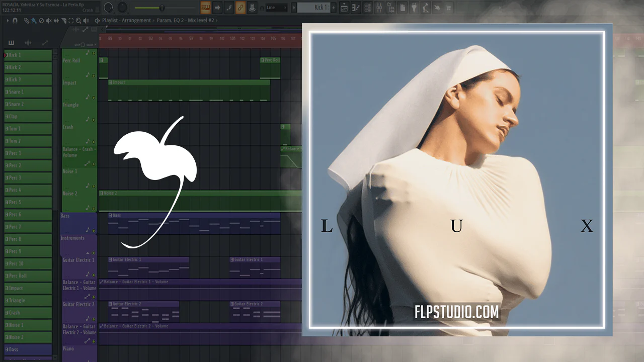Screen dimensions: 644x362
Task: Open the Noise 2 clip menu icon
Action: 102,193
